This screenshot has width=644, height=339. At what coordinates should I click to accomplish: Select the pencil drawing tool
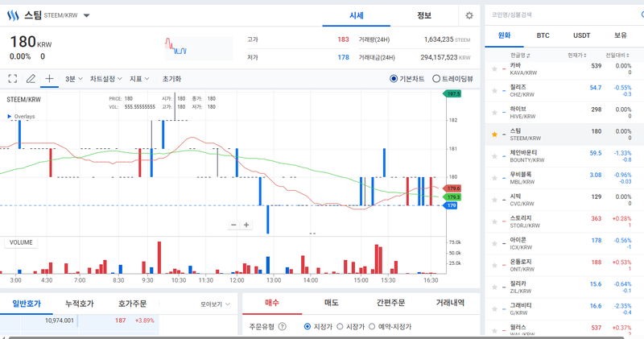click(31, 78)
